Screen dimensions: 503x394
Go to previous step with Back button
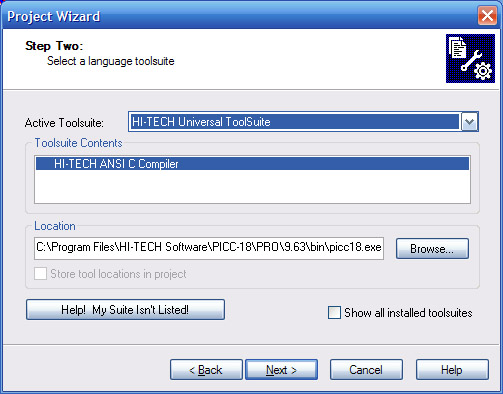click(206, 370)
